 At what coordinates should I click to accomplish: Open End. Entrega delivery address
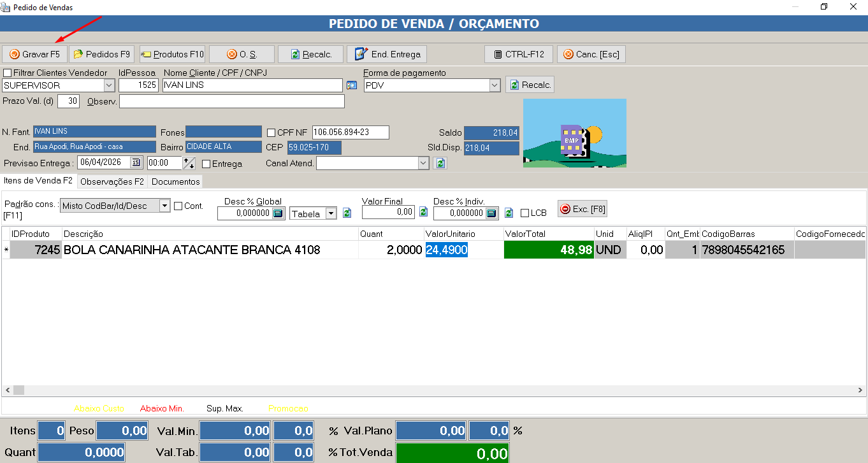[387, 54]
